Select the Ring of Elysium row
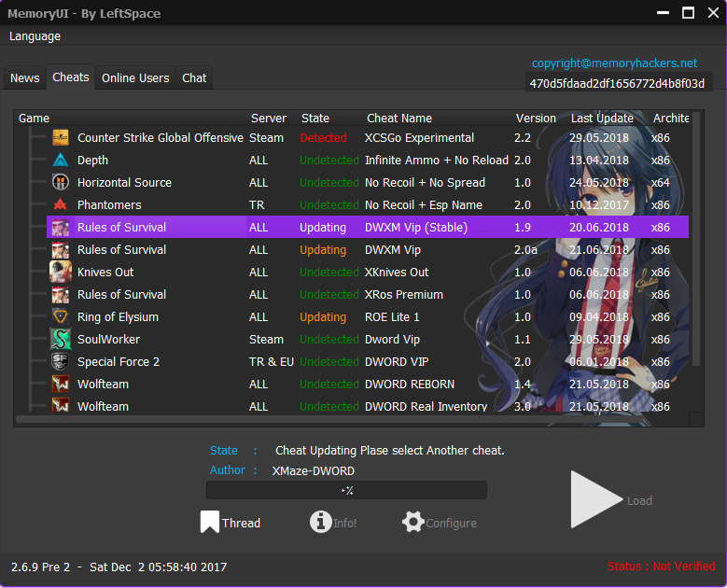The width and height of the screenshot is (727, 588). point(367,316)
